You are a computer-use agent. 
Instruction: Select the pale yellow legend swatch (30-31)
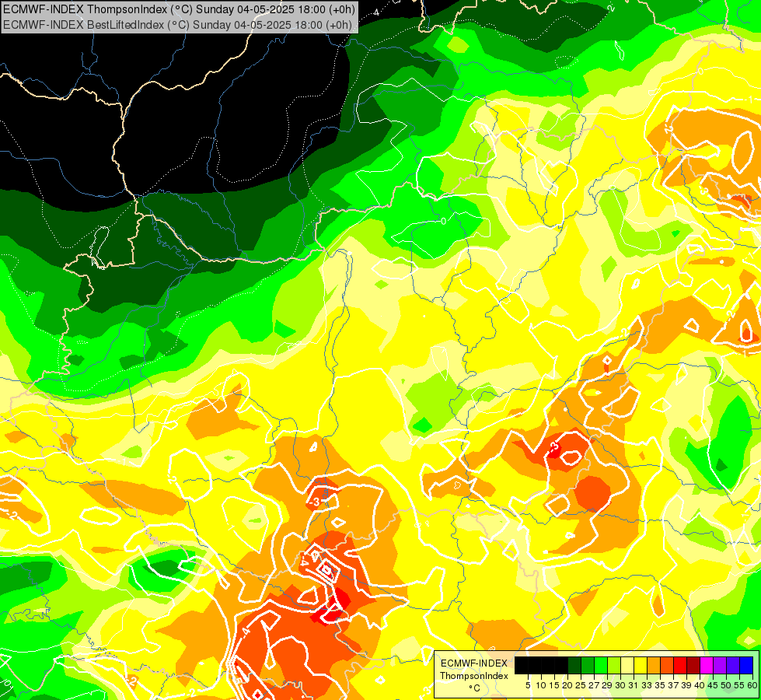click(627, 665)
